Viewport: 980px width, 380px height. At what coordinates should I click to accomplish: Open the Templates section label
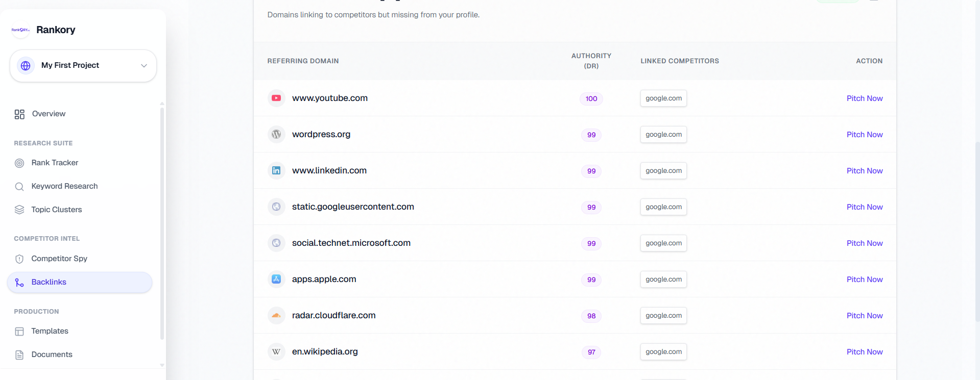50,331
